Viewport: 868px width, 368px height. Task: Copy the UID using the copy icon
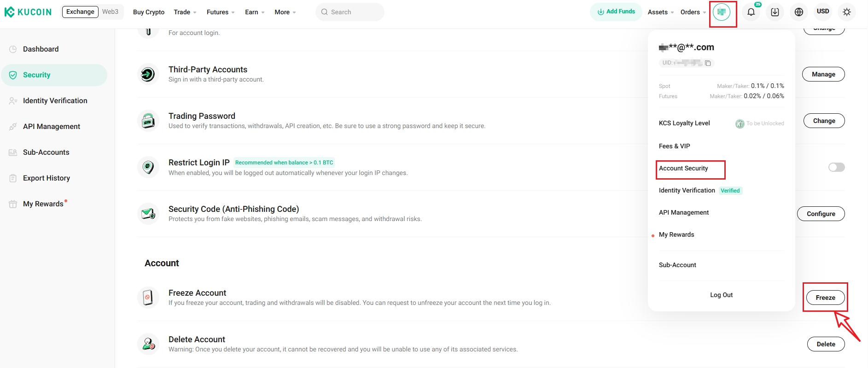[x=708, y=63]
